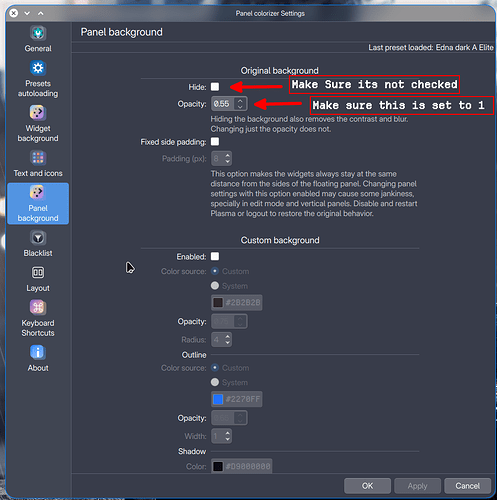Enable the Fixed side padding checkbox

pyautogui.click(x=215, y=142)
